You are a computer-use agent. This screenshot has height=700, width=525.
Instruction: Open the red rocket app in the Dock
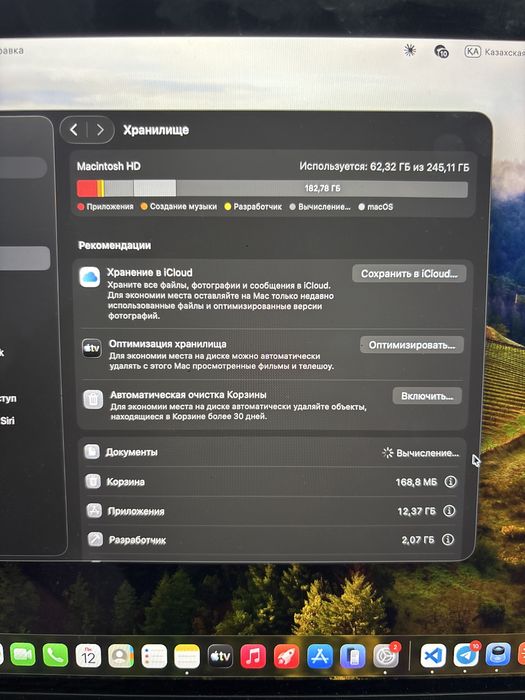pyautogui.click(x=286, y=657)
